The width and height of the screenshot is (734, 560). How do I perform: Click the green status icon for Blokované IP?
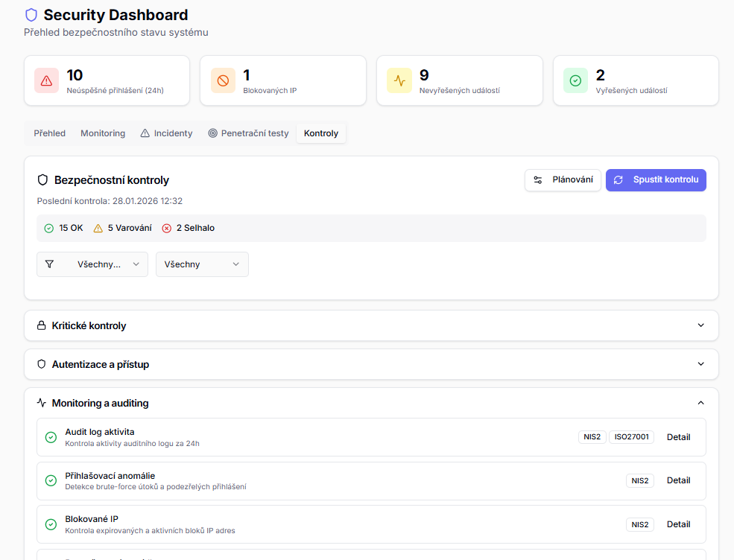pyautogui.click(x=51, y=524)
